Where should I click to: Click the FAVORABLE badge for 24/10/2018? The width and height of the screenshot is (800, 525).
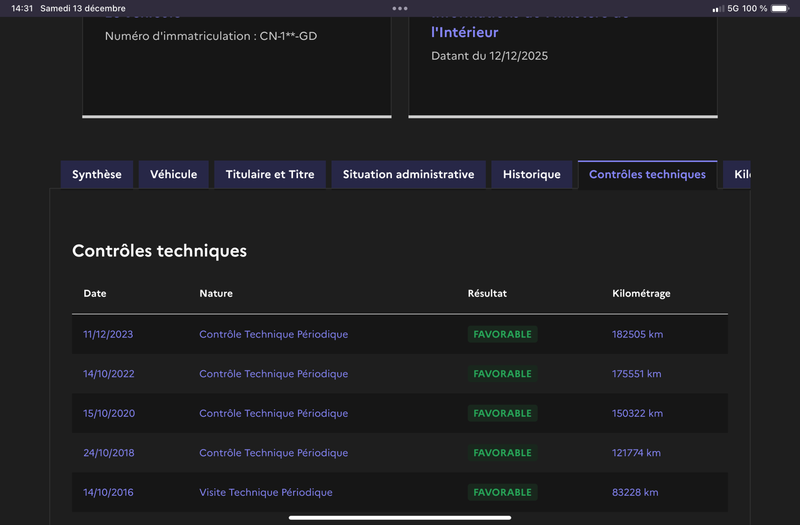coord(502,453)
